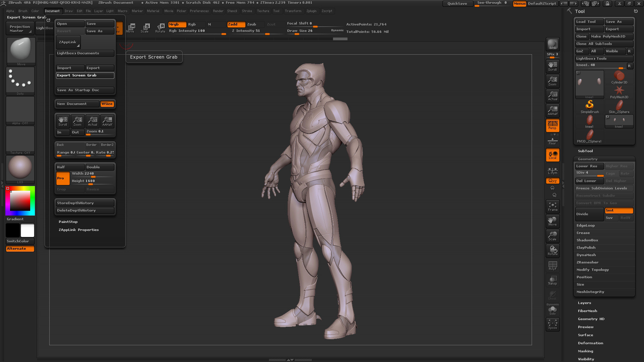Toggle WSize option
The image size is (644, 362).
coord(107,104)
